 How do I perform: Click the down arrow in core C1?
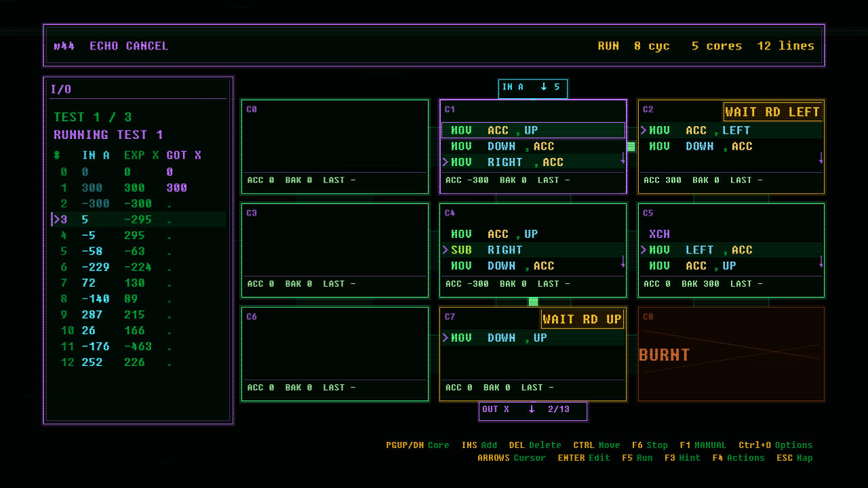[623, 158]
